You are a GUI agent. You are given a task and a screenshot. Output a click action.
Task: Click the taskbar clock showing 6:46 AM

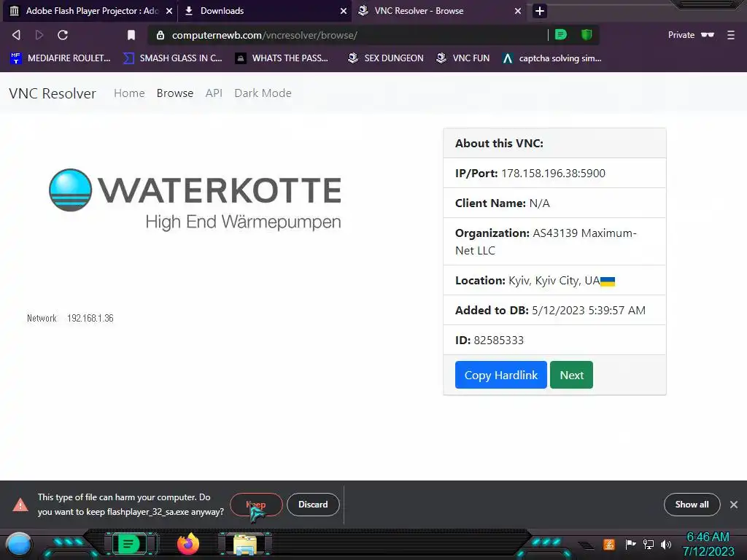708,544
